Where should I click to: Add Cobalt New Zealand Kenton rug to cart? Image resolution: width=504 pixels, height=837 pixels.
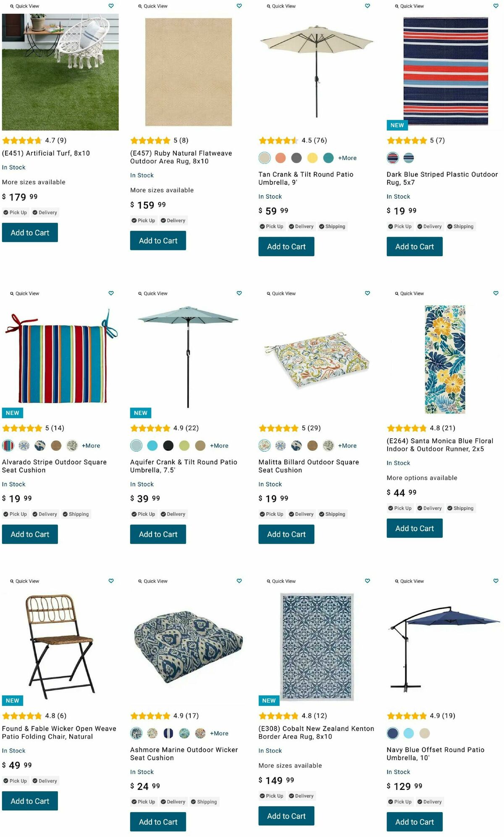[286, 816]
